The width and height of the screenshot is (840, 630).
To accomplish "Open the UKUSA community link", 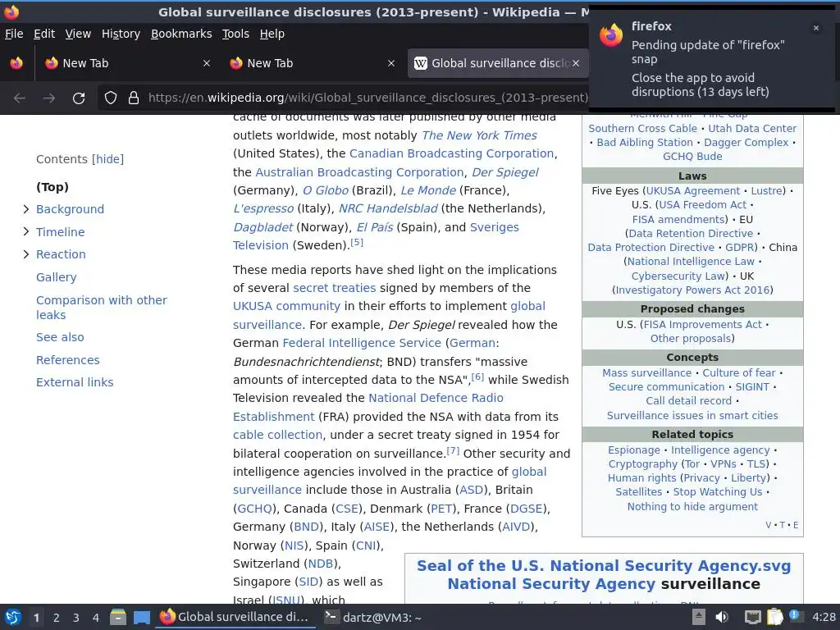I will click(x=286, y=307).
